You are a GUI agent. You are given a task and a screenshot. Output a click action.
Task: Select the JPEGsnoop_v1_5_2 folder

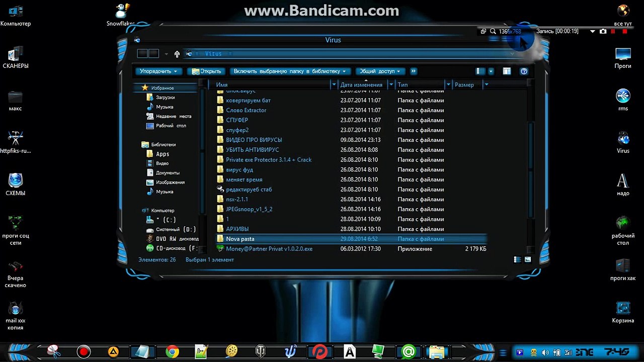point(249,209)
